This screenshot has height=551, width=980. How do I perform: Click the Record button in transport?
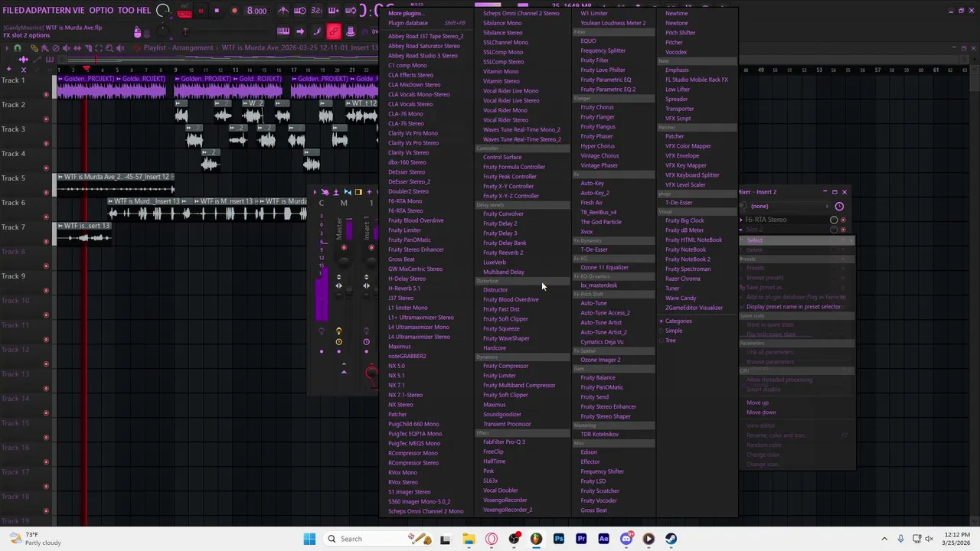click(234, 11)
